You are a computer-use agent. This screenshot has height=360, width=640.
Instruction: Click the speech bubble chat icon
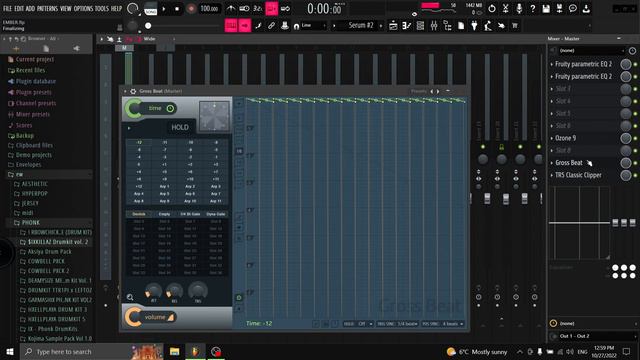coord(573,8)
